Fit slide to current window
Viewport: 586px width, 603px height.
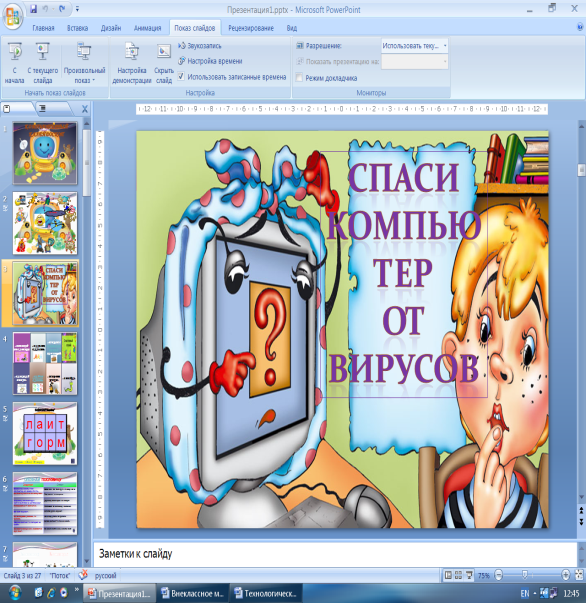pyautogui.click(x=579, y=575)
